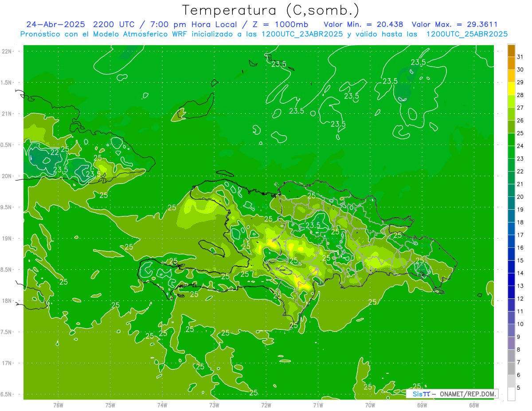Click '1200UTC_25ABR2025' valid-until time text
Screen dimensions: 532x411
pyautogui.click(x=466, y=34)
